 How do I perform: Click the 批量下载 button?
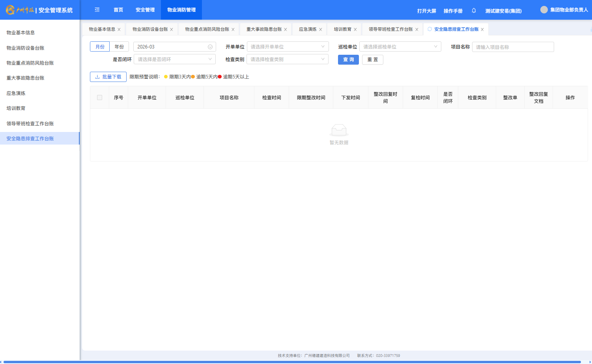[x=108, y=77]
